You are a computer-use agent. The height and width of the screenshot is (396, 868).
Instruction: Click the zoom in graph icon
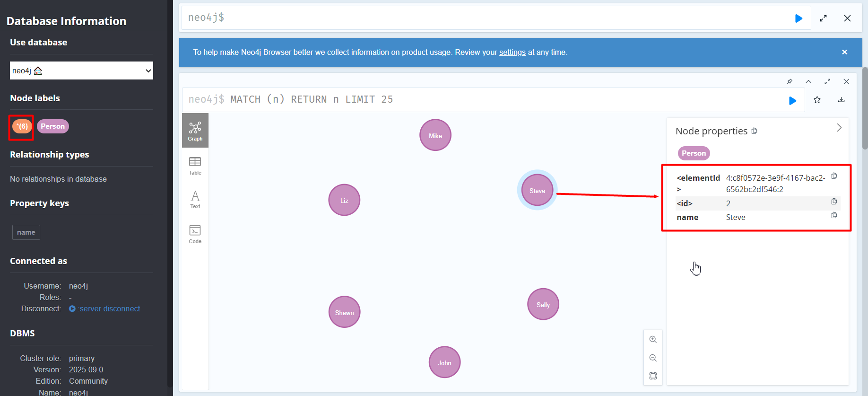653,339
